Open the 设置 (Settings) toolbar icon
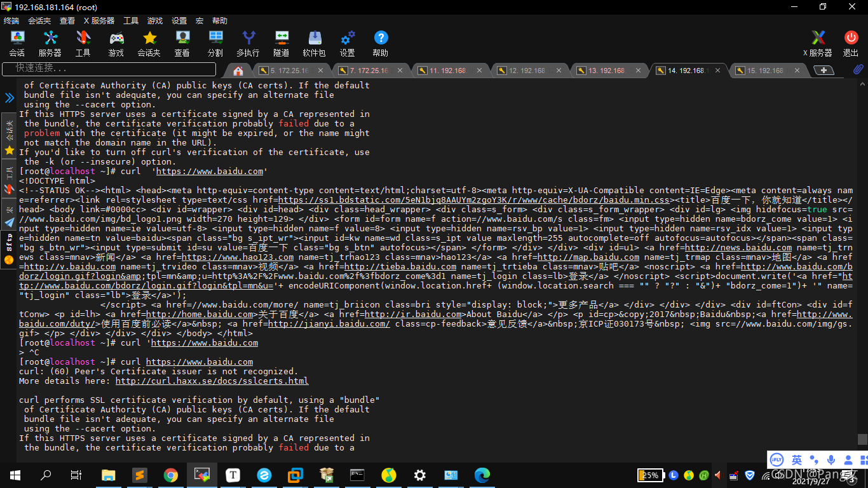This screenshot has width=868, height=488. pos(348,44)
